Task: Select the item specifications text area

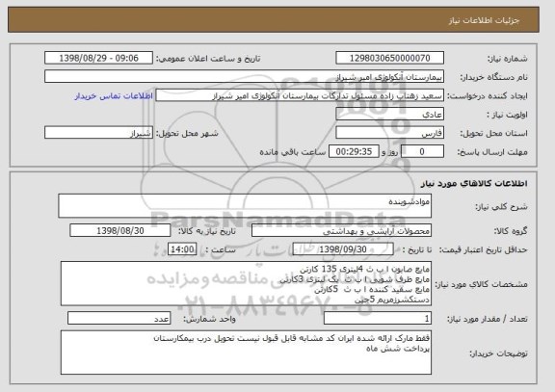Action: click(x=246, y=283)
